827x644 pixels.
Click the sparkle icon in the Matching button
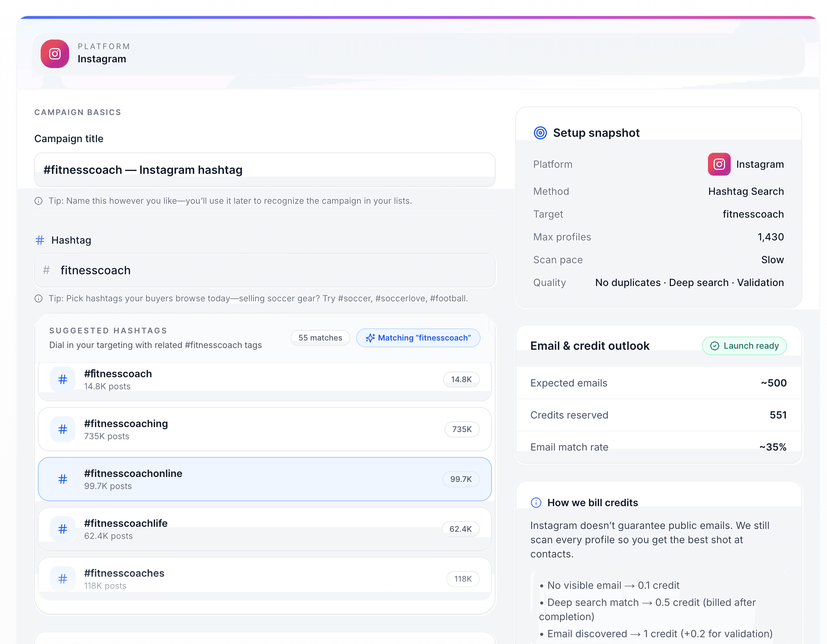click(x=370, y=338)
